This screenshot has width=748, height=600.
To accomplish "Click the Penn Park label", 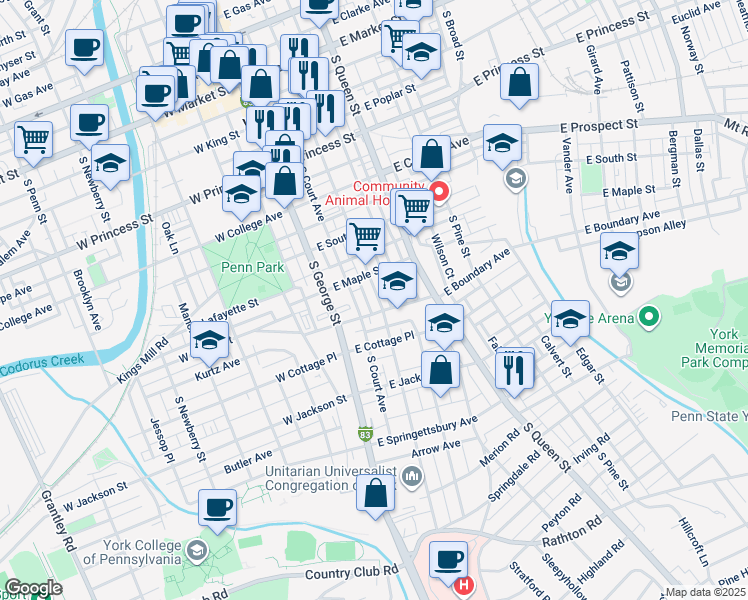I will click(252, 267).
